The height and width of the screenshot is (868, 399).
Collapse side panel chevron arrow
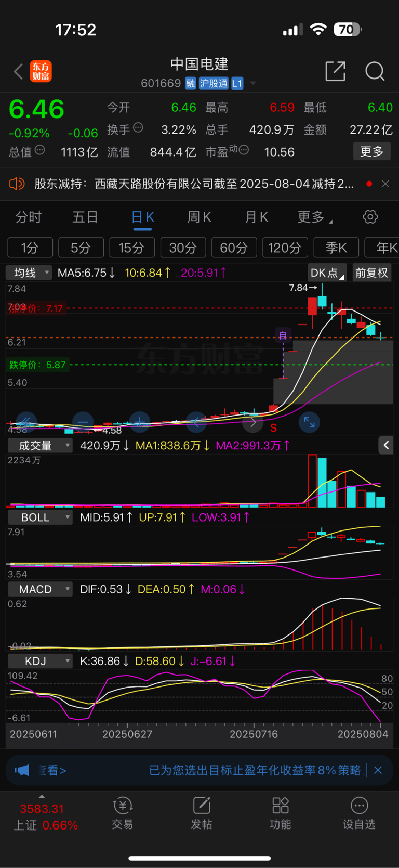click(x=386, y=445)
